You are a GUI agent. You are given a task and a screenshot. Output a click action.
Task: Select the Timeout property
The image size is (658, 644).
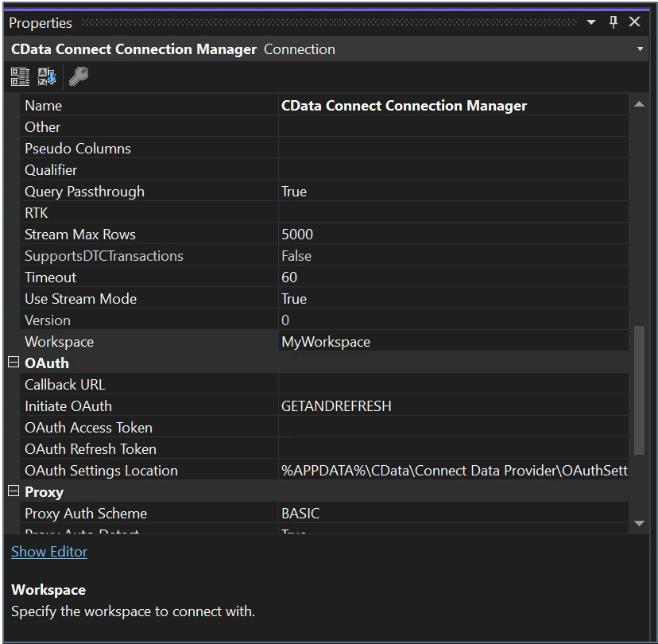(149, 277)
